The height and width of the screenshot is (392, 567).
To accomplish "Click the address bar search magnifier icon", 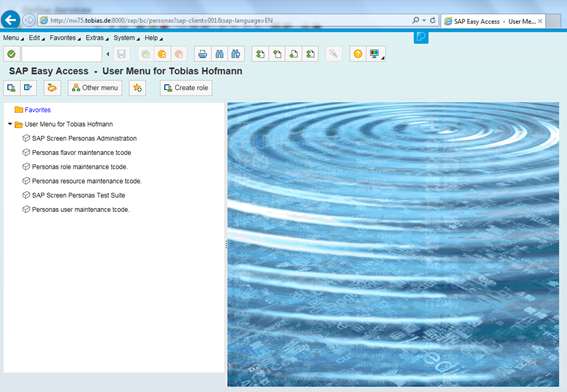I will pos(416,20).
